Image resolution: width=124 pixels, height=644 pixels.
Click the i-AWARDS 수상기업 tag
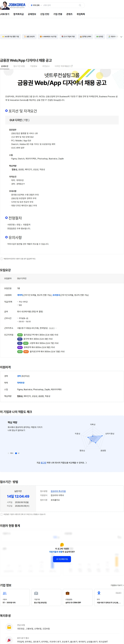pyautogui.click(x=48, y=36)
